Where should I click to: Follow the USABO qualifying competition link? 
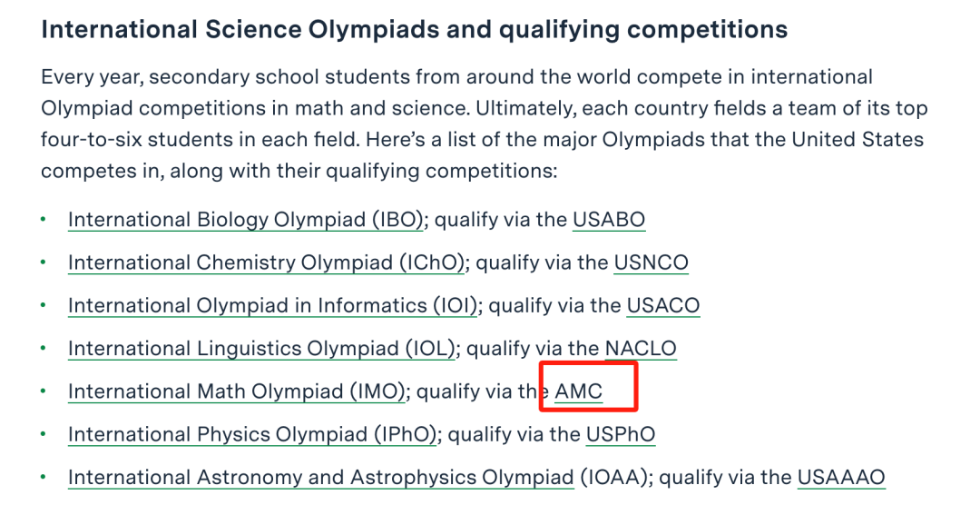tap(609, 220)
